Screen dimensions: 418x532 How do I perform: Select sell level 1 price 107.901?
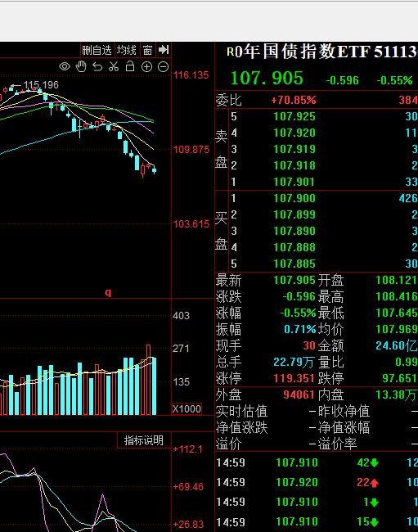click(294, 182)
